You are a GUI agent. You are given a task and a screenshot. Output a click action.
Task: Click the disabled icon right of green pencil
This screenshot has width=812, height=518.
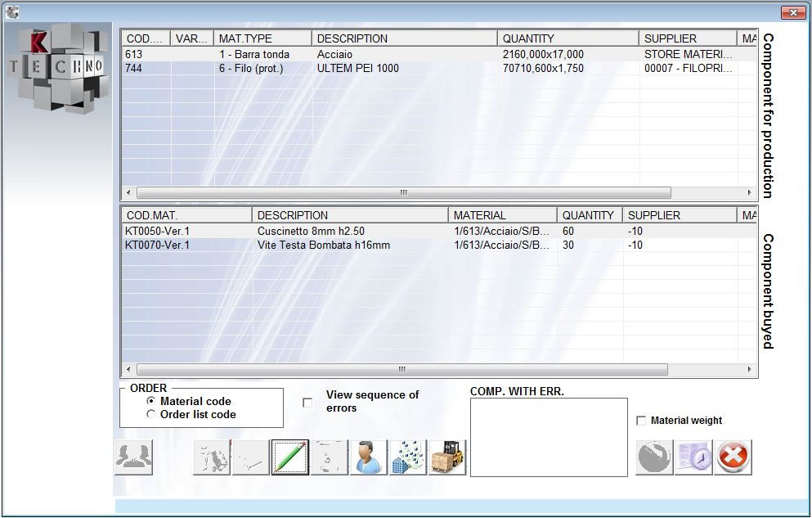(x=330, y=457)
